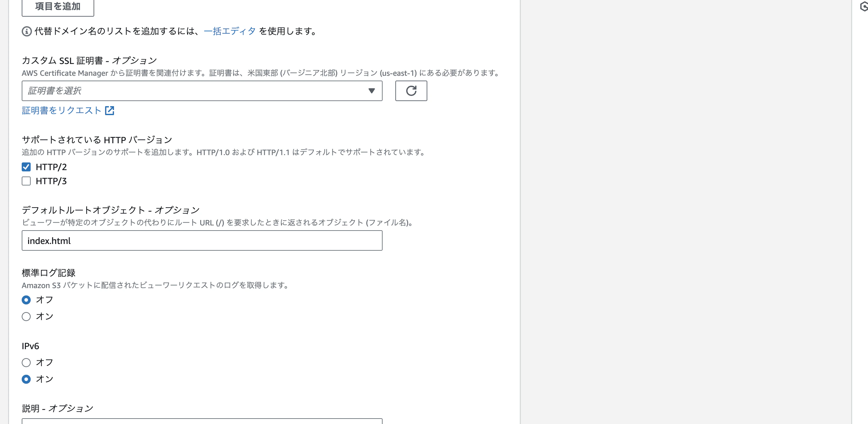Click the dropdown arrow on the 証明書を選択 selector
This screenshot has height=424, width=868.
[371, 91]
